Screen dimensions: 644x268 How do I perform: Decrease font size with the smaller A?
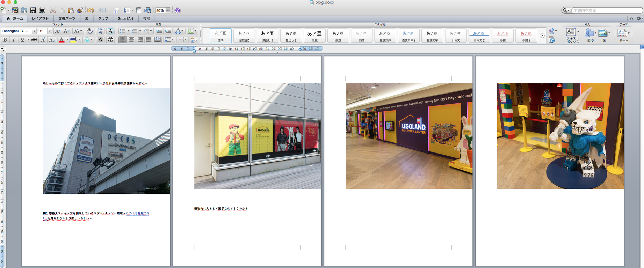point(66,31)
